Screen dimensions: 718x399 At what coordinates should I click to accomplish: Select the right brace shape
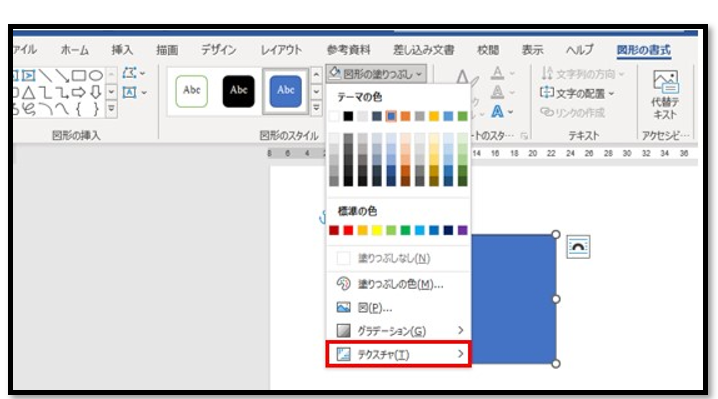[x=95, y=109]
